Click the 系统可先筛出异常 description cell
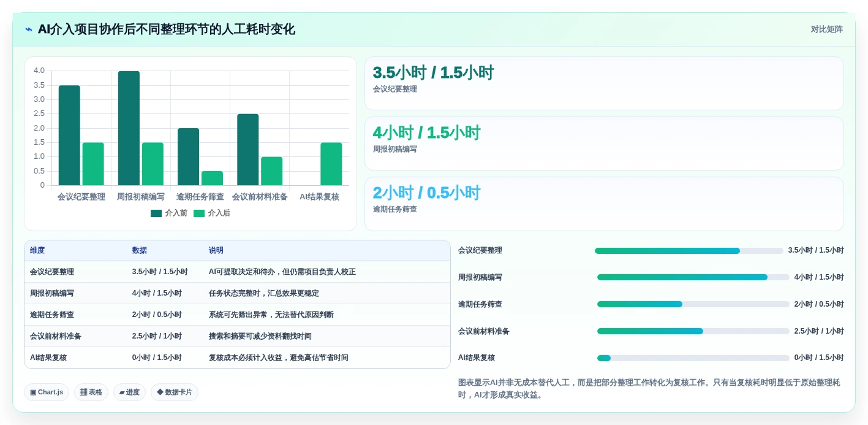This screenshot has width=868, height=425. coord(271,315)
